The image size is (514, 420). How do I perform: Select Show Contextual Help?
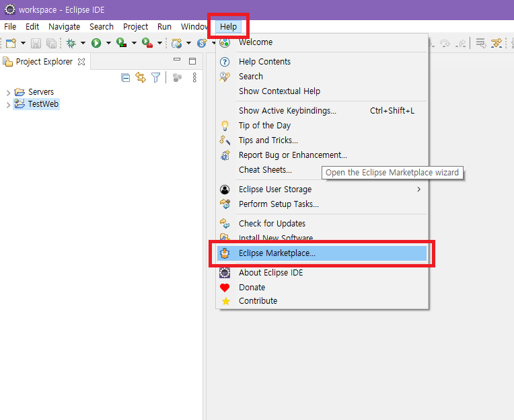[x=322, y=91]
